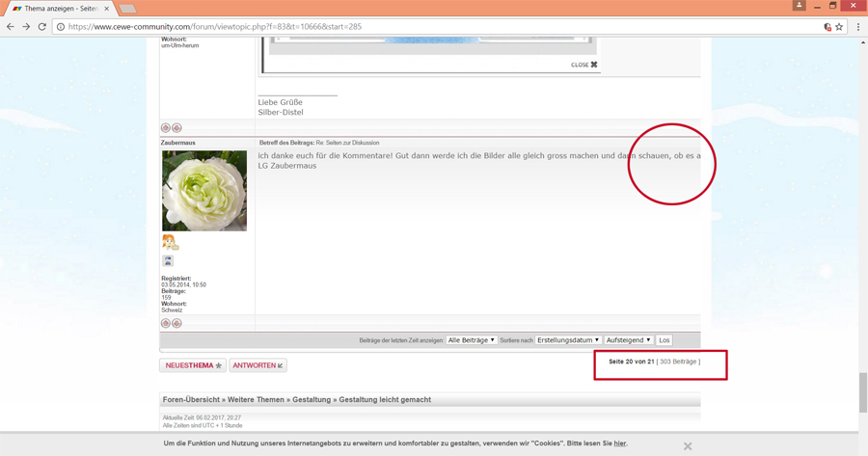Click the page's vertical scrollbar thumb
This screenshot has height=456, width=868.
863,393
